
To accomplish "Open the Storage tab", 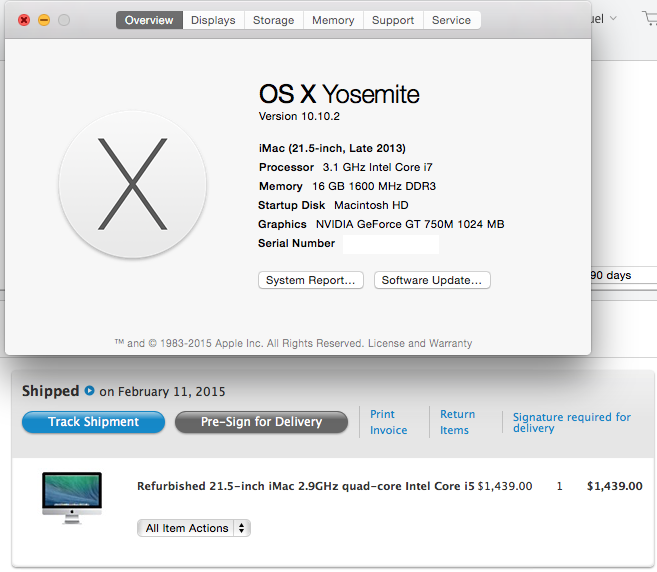I will tap(274, 20).
